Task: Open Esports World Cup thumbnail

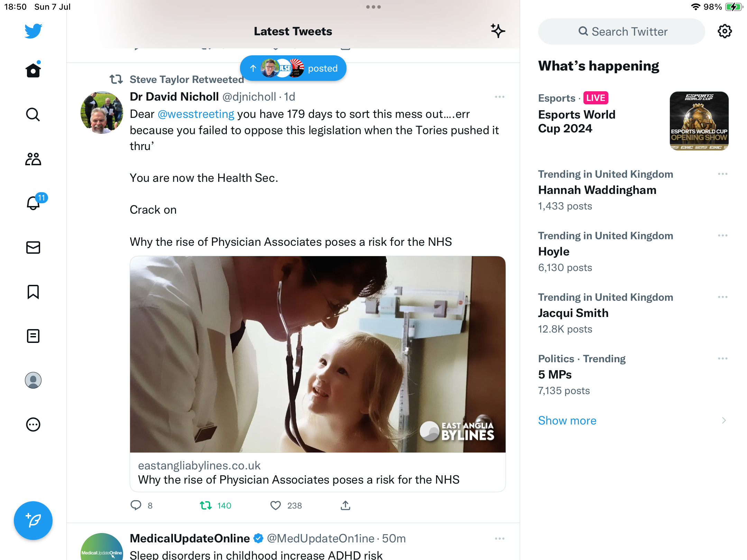Action: point(699,121)
